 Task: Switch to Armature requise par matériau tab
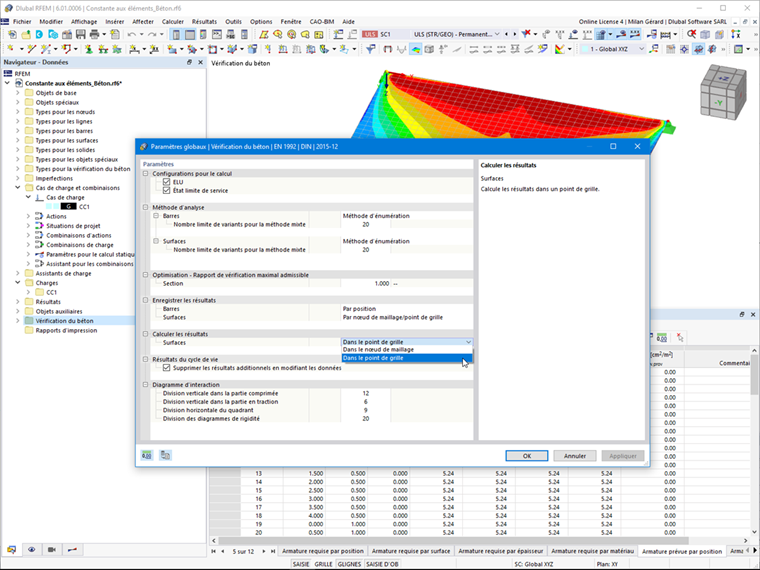pyautogui.click(x=592, y=551)
